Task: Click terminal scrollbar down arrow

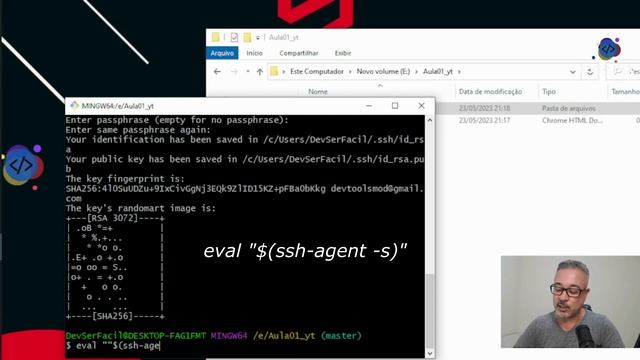Action: [x=429, y=353]
